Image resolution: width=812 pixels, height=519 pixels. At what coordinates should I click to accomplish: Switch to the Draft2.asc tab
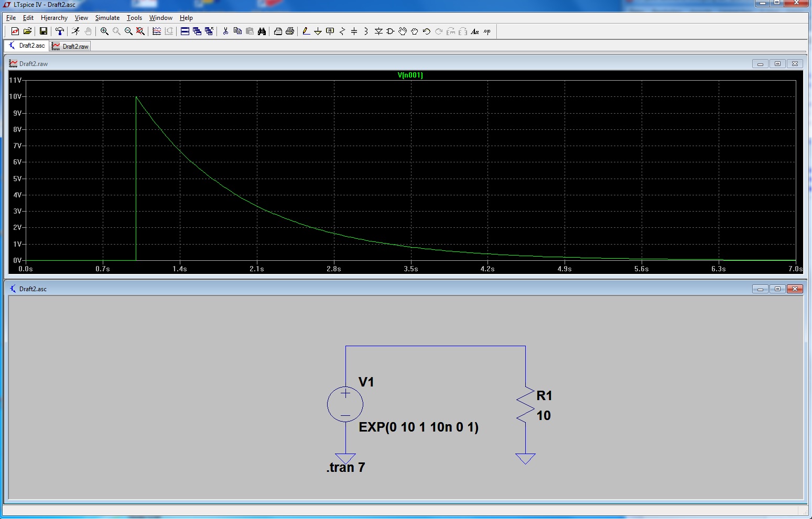tap(27, 46)
